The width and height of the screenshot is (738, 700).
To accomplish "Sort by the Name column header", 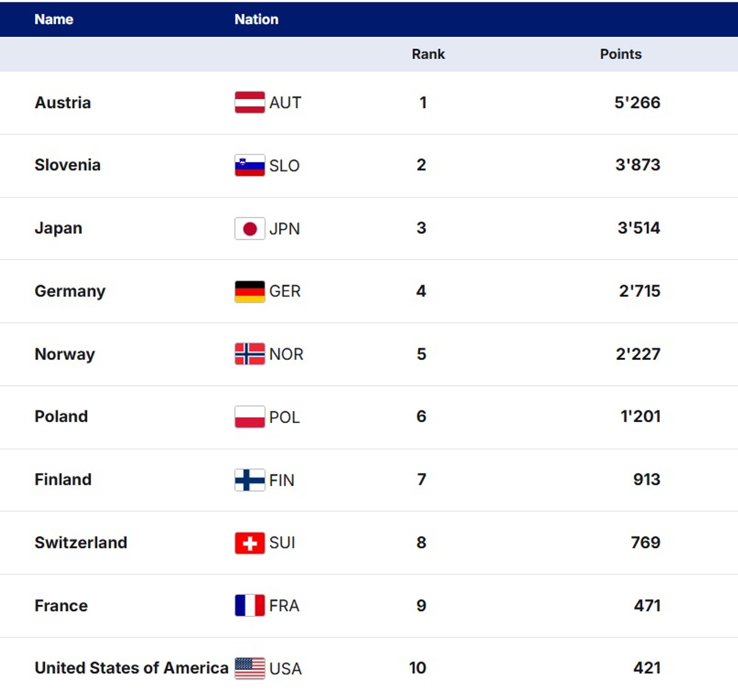I will click(x=54, y=20).
